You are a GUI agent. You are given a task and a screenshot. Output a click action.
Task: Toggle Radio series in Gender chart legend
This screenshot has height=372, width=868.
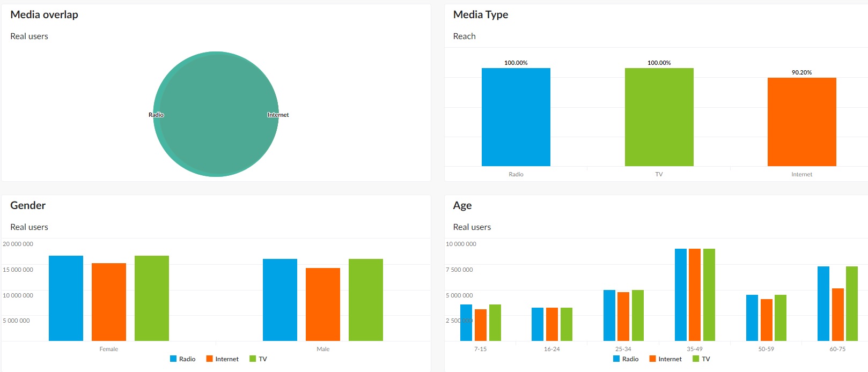click(x=183, y=359)
